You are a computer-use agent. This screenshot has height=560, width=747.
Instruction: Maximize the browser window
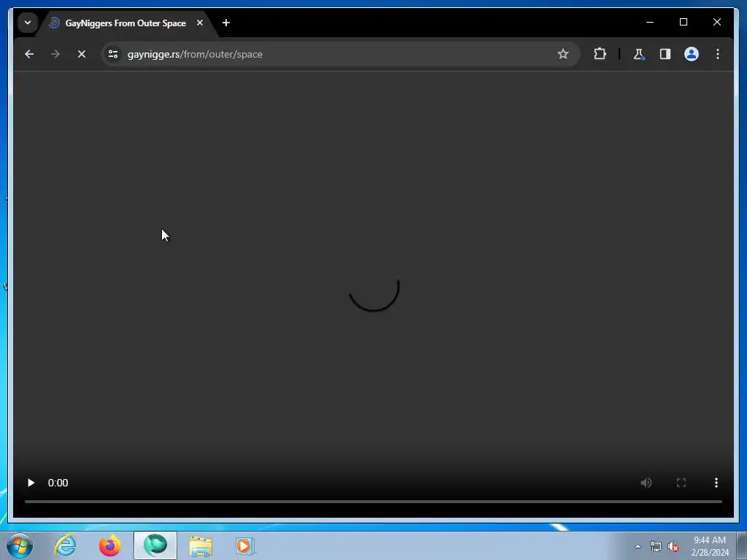click(683, 22)
